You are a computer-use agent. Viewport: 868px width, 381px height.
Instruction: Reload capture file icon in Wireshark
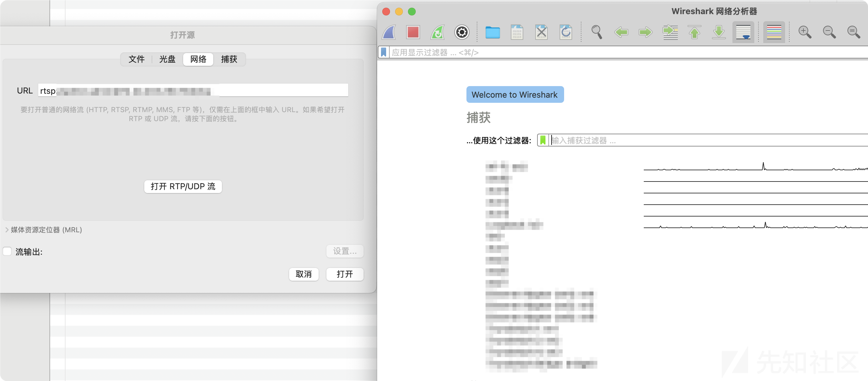tap(565, 32)
